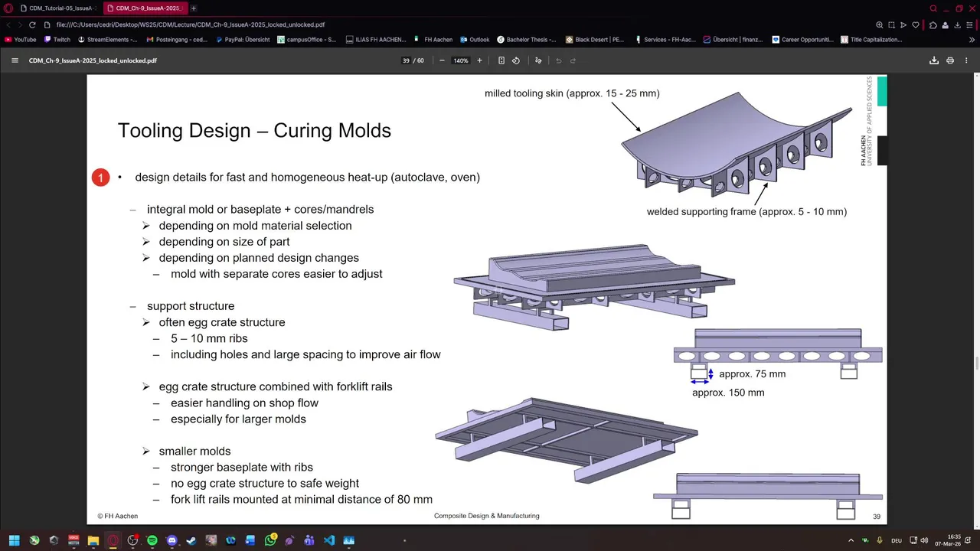Rotate the PDF page counterclockwise
This screenshot has height=551, width=980.
pos(515,60)
